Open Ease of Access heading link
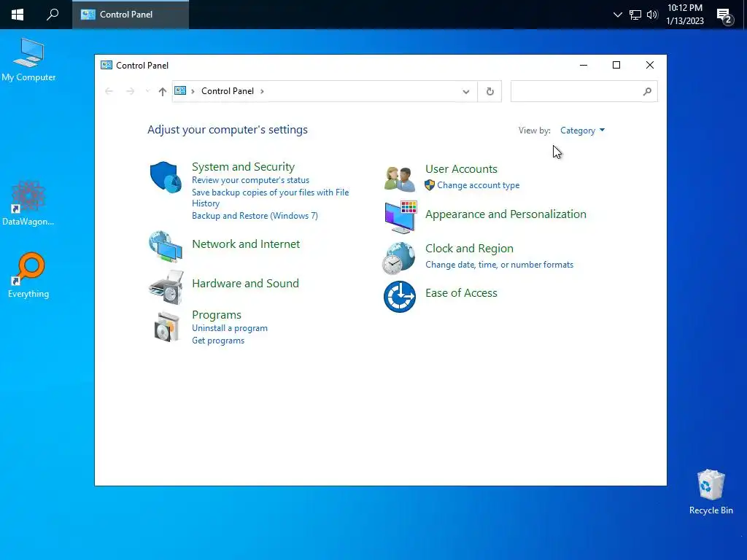Image resolution: width=747 pixels, height=560 pixels. pos(461,293)
